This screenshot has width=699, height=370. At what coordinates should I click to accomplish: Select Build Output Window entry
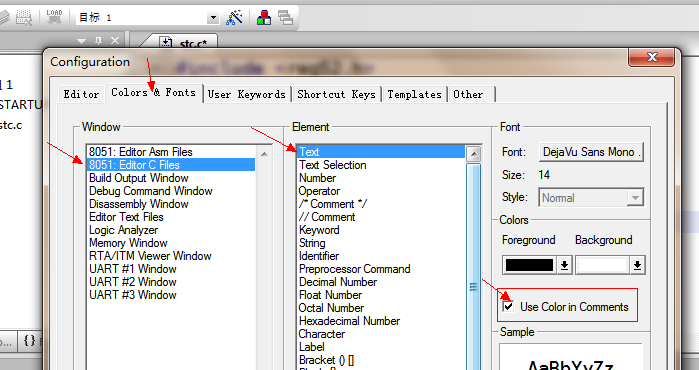[x=171, y=178]
